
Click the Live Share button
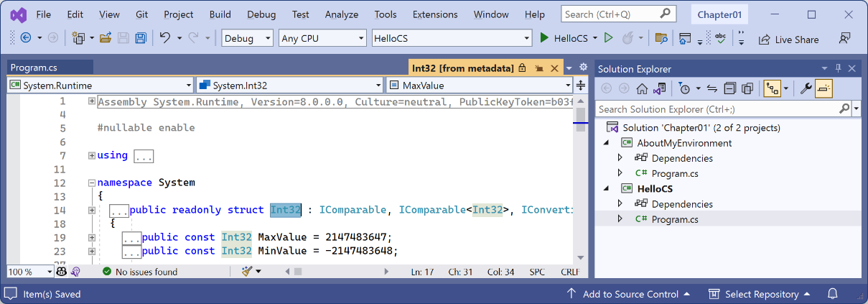click(788, 40)
